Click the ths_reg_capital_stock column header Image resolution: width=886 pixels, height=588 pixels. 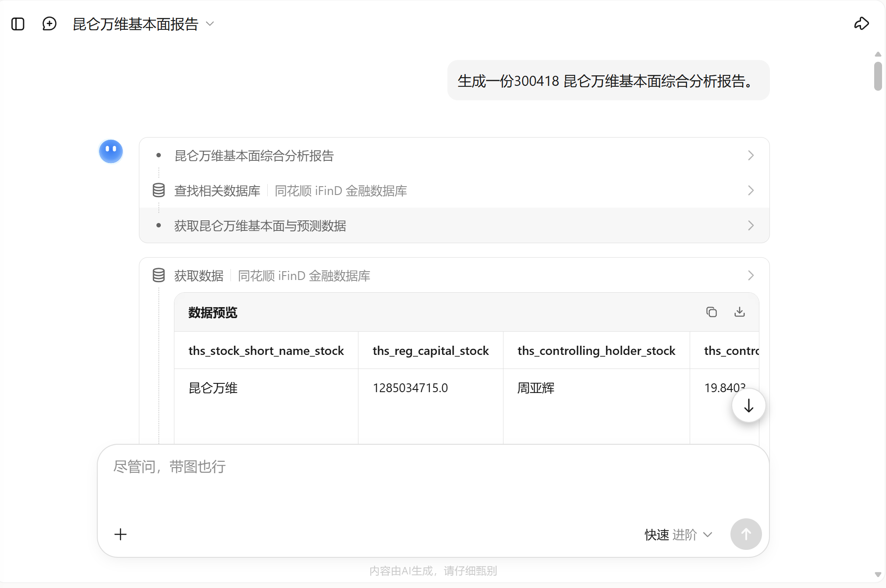click(x=431, y=351)
